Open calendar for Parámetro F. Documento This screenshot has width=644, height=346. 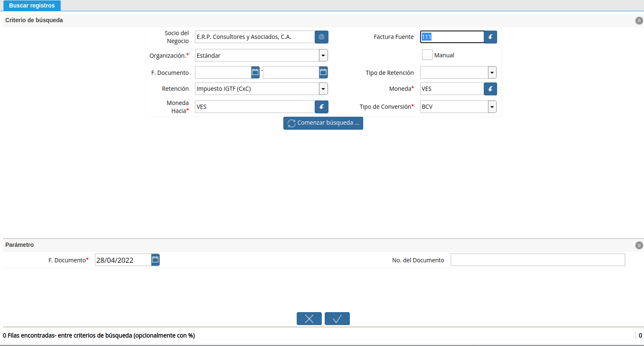[155, 260]
